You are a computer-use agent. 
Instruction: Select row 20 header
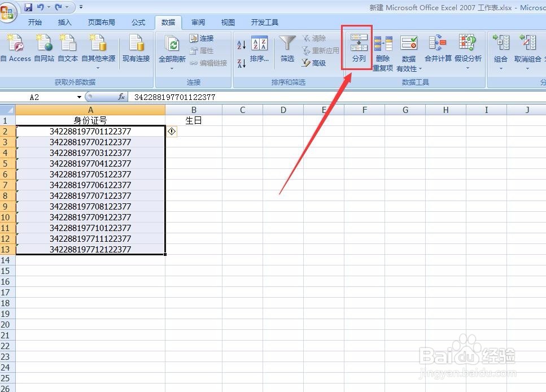click(8, 325)
